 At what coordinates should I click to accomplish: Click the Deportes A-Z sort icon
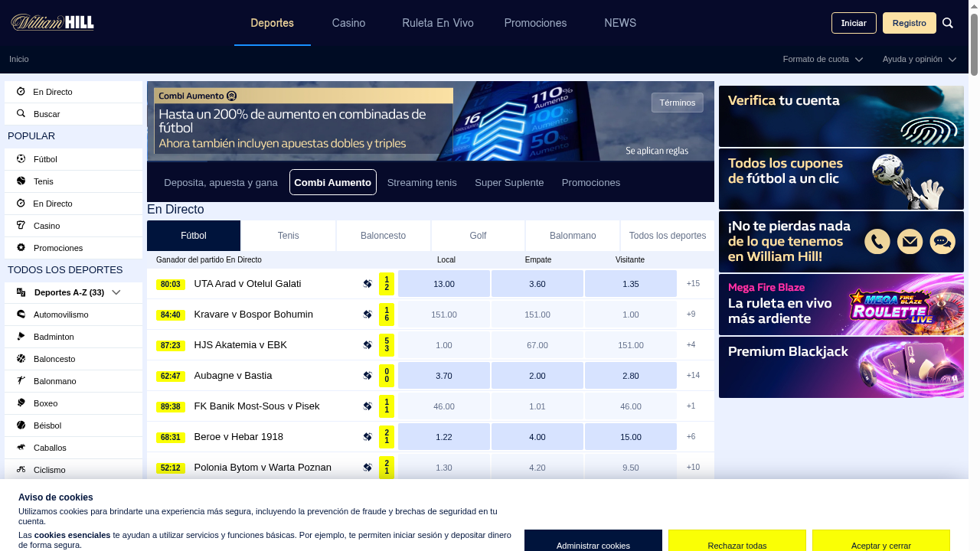pos(21,292)
